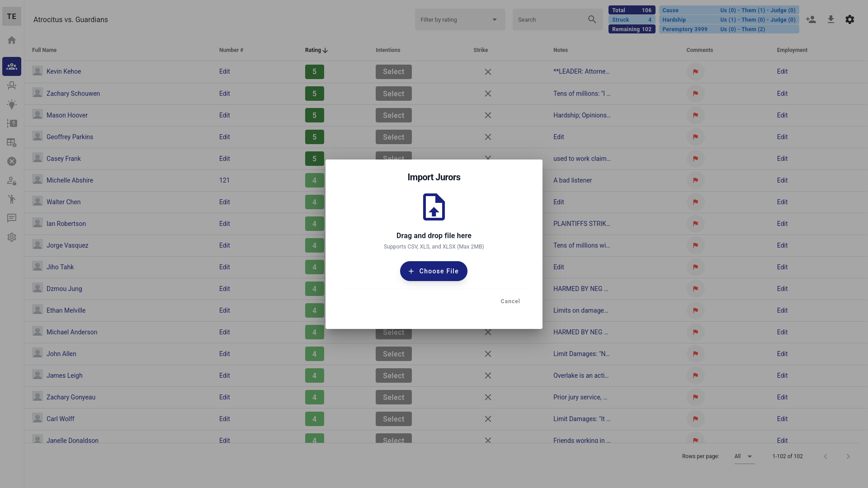Image resolution: width=868 pixels, height=488 pixels.
Task: Click the file upload icon in dialog
Action: click(x=434, y=207)
